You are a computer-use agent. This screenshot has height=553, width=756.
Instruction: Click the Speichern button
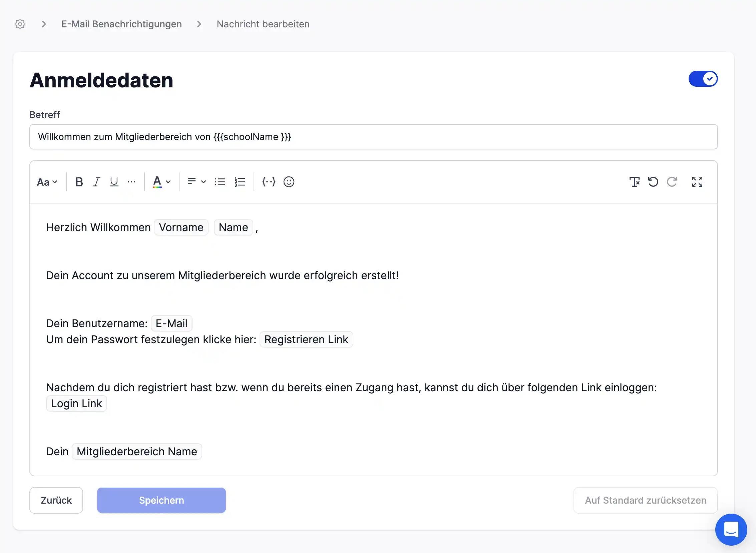161,500
